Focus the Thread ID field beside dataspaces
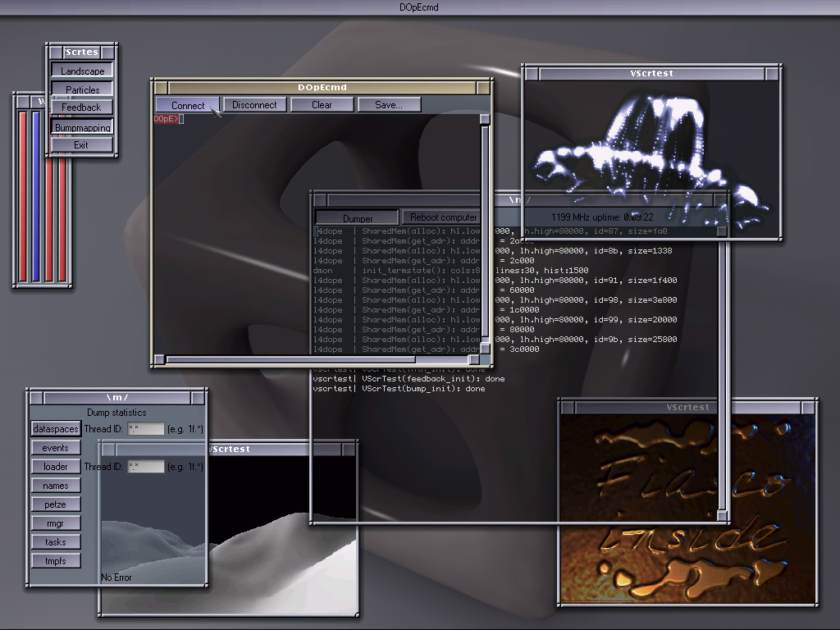Image resolution: width=840 pixels, height=630 pixels. point(146,429)
